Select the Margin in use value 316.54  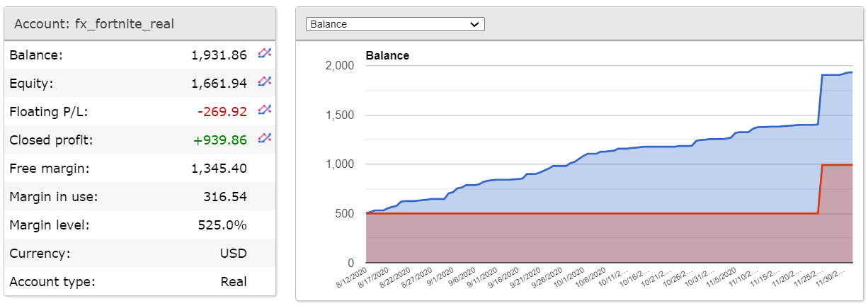224,197
